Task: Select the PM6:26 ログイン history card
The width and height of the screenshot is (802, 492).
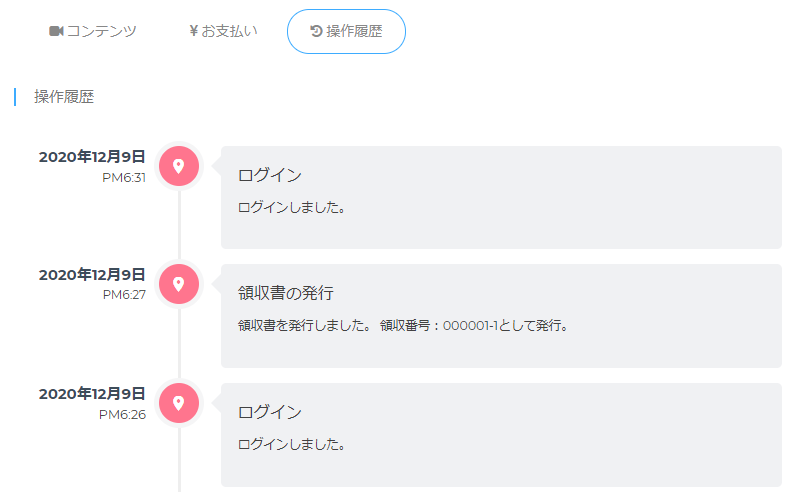Action: click(x=501, y=435)
